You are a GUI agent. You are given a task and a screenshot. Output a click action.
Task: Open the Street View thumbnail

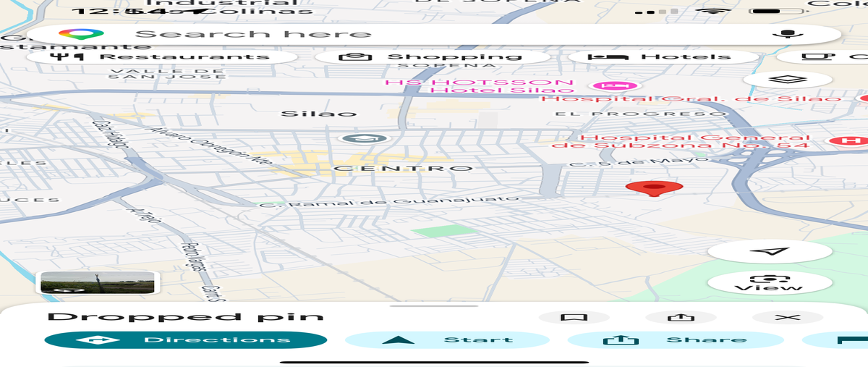98,282
